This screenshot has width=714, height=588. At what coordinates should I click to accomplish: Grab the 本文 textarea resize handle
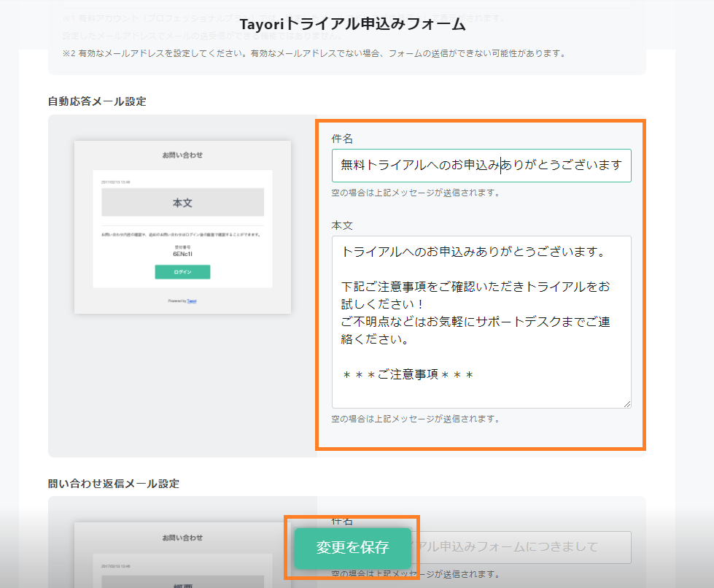[627, 403]
